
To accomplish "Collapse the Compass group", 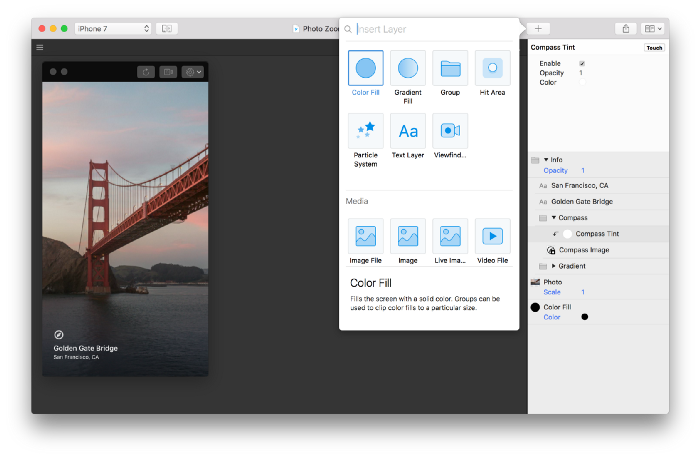I will [554, 217].
